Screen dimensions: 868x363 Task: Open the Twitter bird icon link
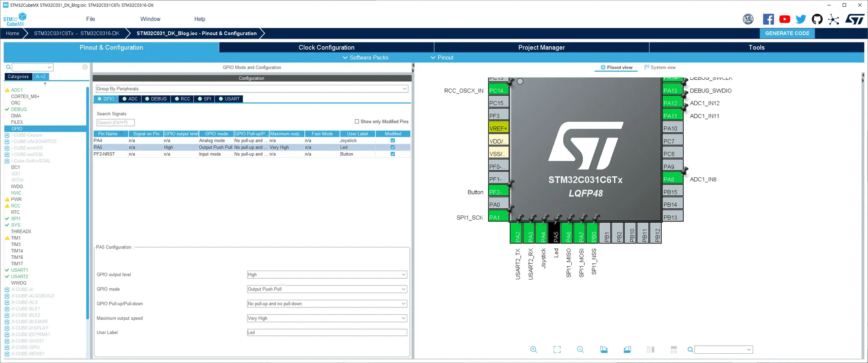pos(801,19)
